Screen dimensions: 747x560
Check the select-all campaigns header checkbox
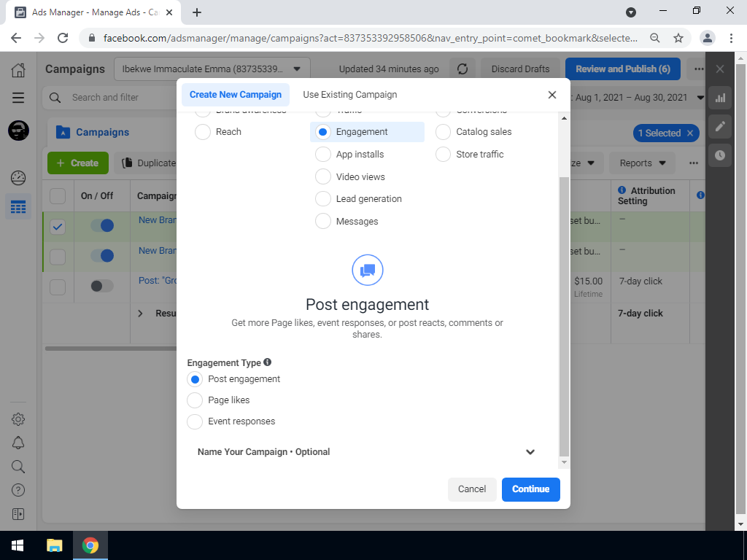[58, 195]
